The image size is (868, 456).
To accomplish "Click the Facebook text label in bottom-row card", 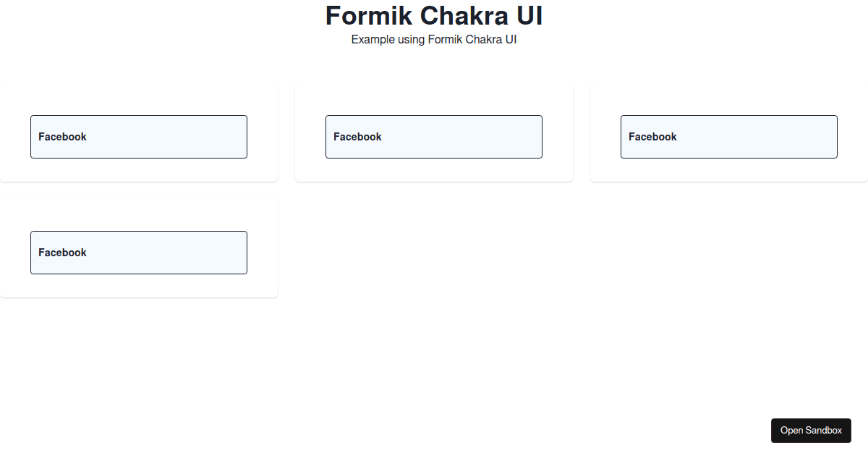I will 62,253.
